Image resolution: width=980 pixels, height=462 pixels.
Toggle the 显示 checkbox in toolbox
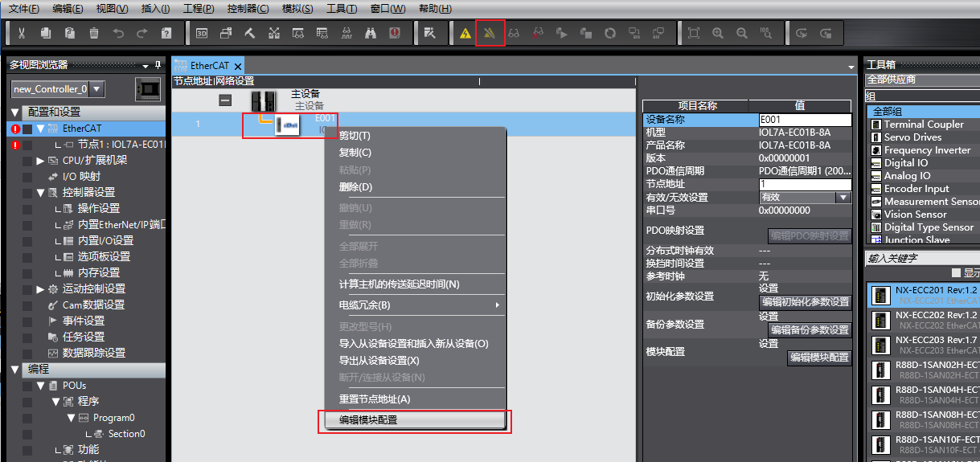point(956,273)
